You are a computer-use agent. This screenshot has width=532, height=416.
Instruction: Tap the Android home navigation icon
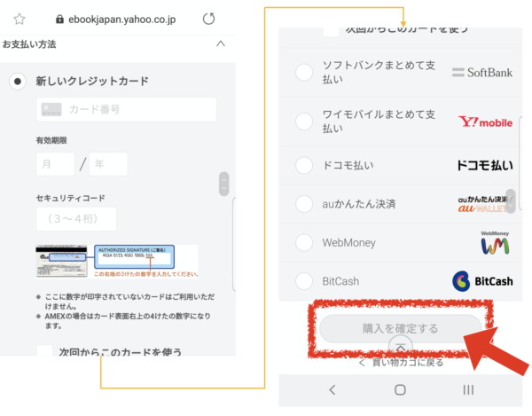point(400,389)
